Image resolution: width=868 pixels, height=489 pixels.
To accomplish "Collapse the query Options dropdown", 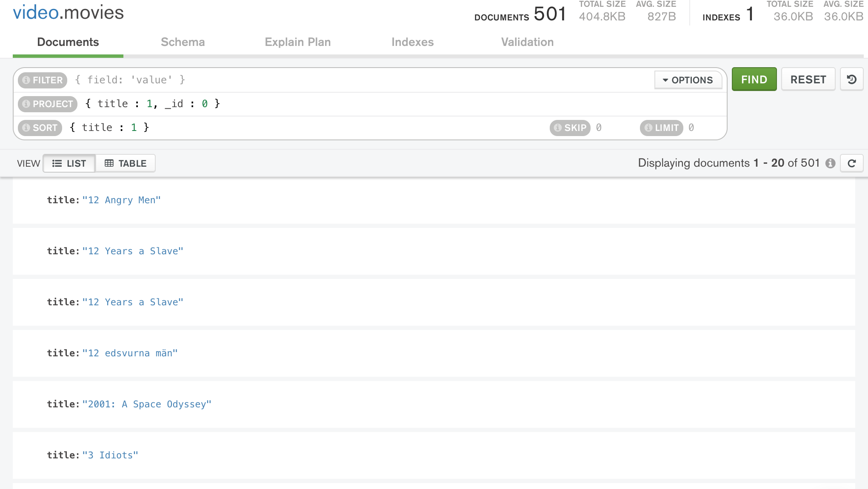I will [688, 80].
